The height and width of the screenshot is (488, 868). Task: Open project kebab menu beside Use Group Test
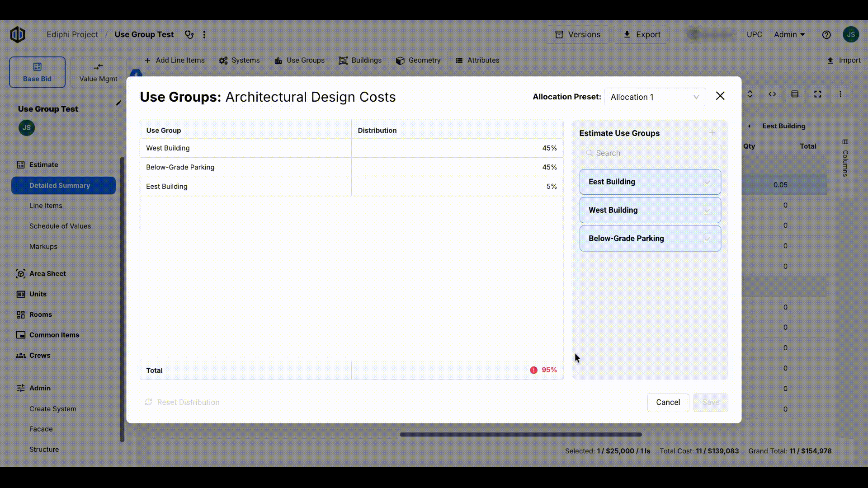[204, 34]
